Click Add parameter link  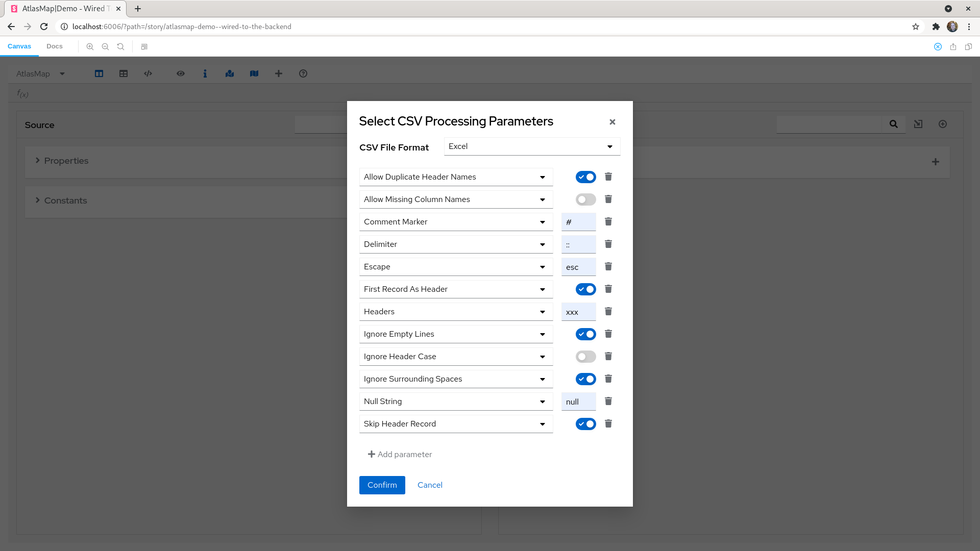[x=400, y=454]
